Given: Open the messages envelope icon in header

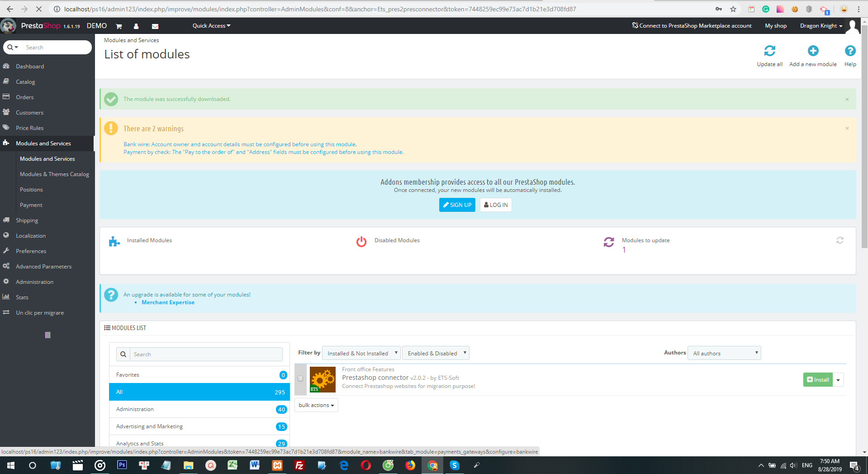Looking at the screenshot, I should coord(155,26).
